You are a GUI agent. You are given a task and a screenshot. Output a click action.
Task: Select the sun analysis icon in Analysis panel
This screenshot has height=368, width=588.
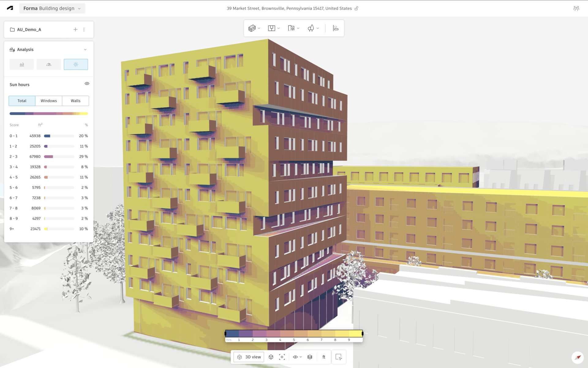point(76,64)
